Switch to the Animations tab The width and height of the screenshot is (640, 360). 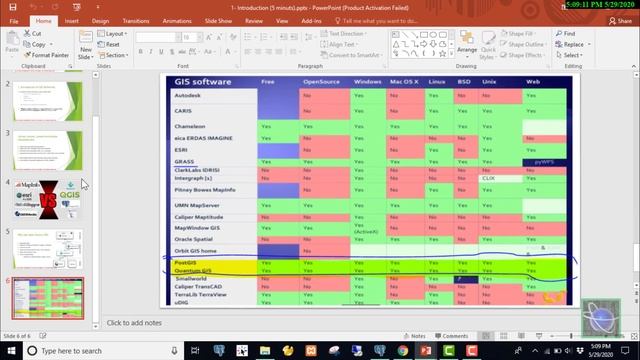click(x=177, y=21)
